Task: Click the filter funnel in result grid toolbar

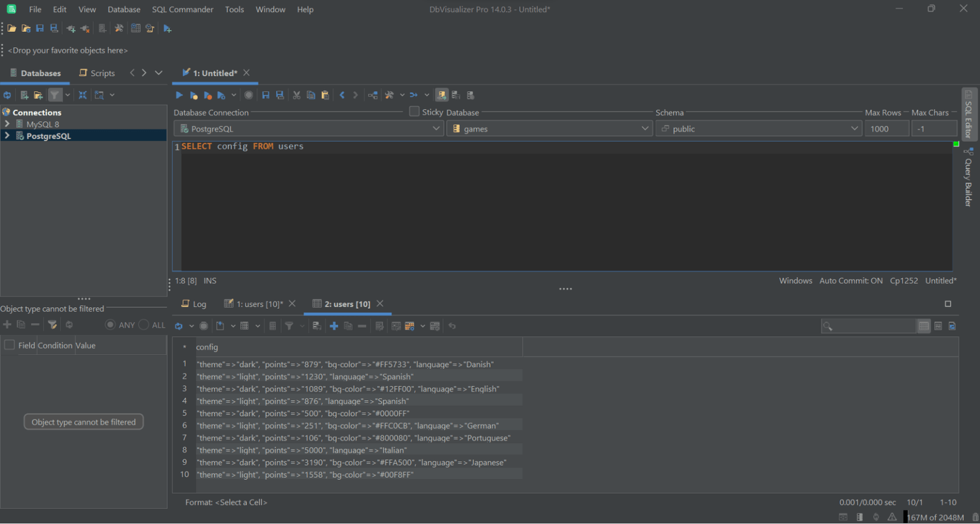Action: (289, 326)
